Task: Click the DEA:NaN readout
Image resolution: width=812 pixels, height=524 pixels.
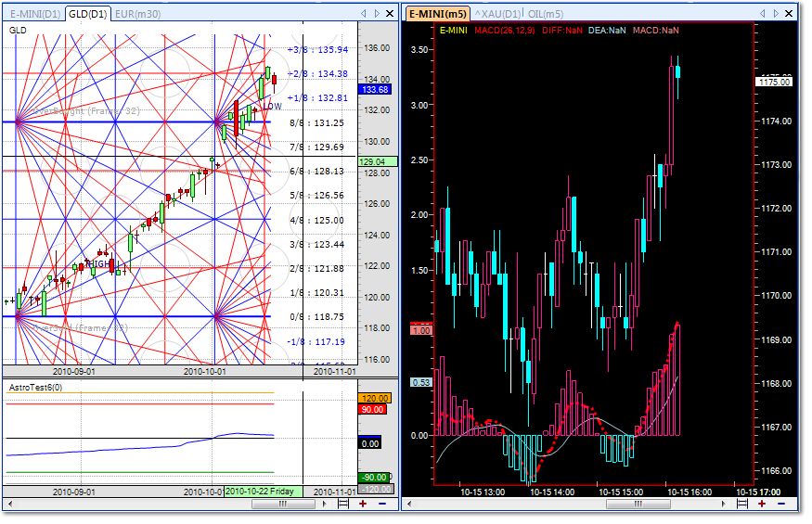Action: click(x=606, y=30)
